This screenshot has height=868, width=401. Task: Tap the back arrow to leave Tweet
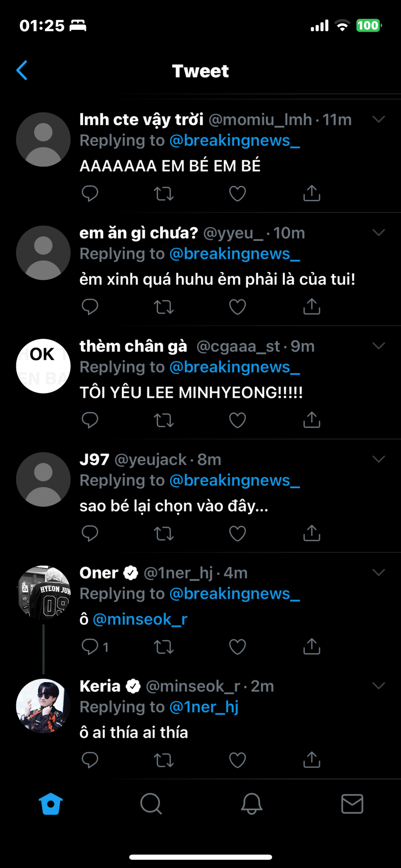[22, 71]
